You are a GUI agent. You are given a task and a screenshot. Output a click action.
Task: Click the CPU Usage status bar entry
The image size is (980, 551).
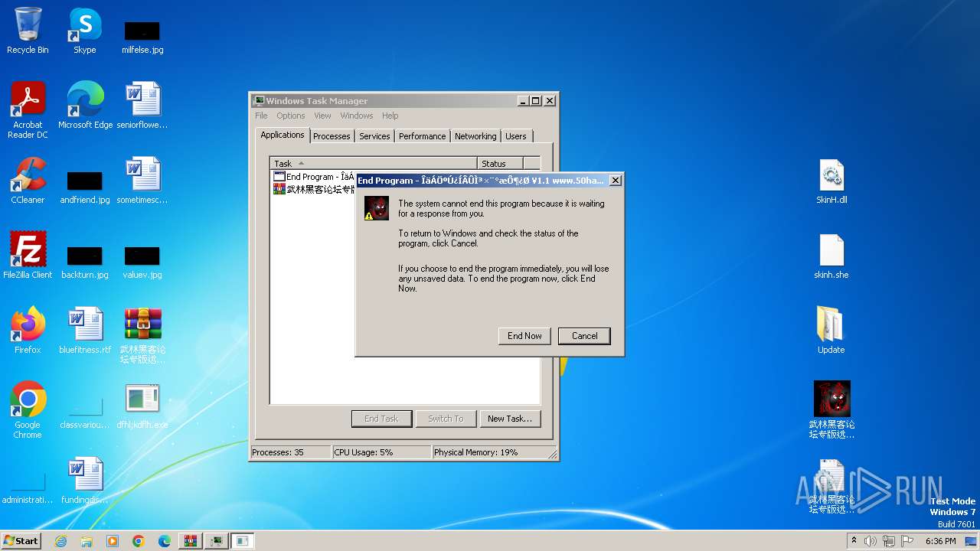(x=381, y=452)
